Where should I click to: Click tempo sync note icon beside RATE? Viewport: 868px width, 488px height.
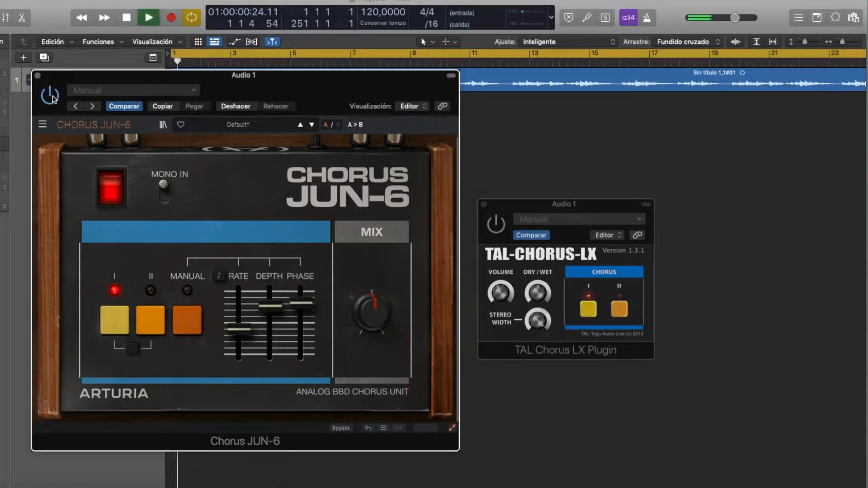pyautogui.click(x=219, y=276)
